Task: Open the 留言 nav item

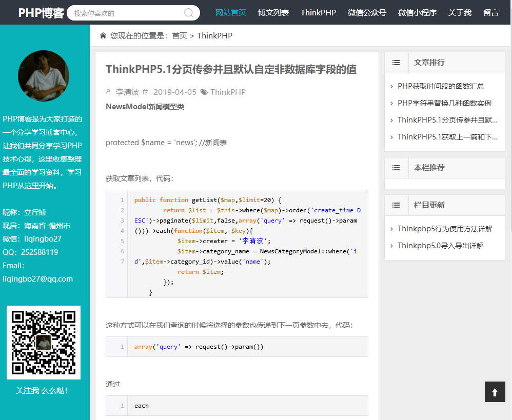Action: pos(491,13)
